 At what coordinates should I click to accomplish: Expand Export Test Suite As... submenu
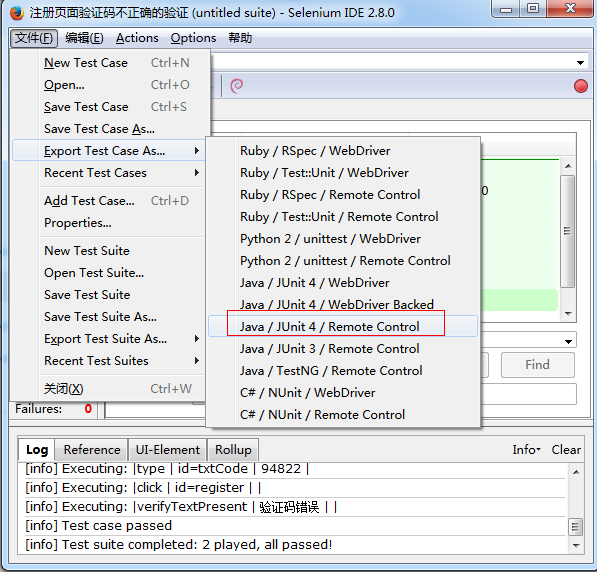pyautogui.click(x=110, y=339)
